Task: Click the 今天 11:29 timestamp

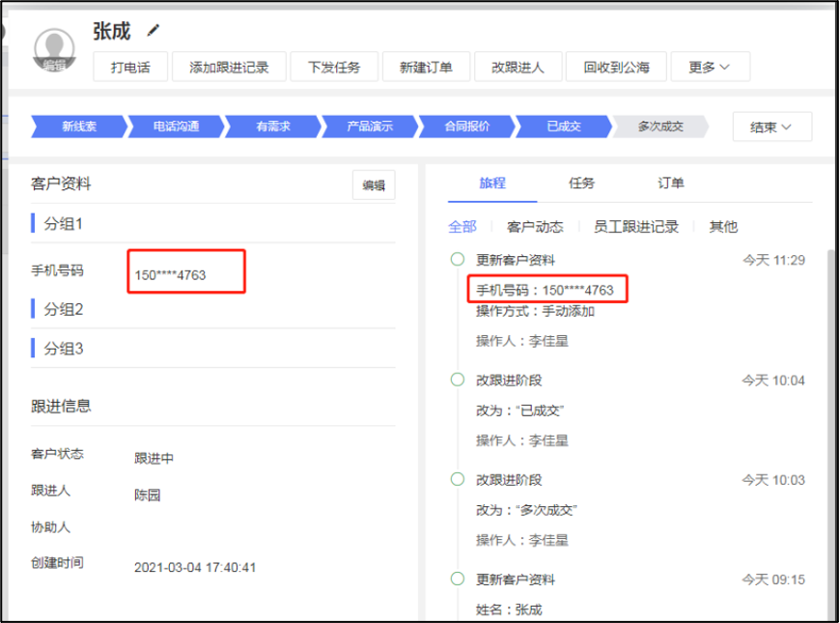Action: [x=773, y=260]
